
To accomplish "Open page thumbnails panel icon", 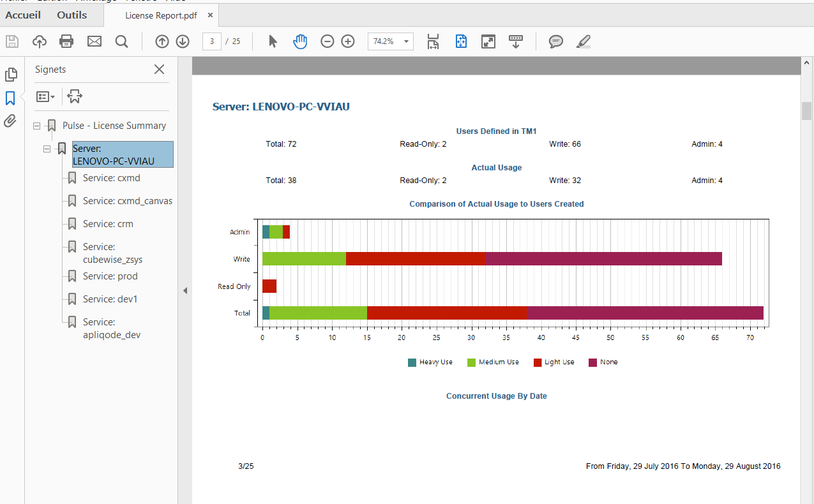I will coord(11,75).
